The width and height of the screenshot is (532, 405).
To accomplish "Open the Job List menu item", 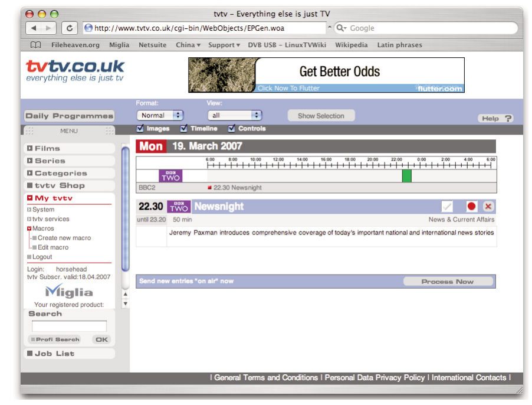I will [x=69, y=354].
